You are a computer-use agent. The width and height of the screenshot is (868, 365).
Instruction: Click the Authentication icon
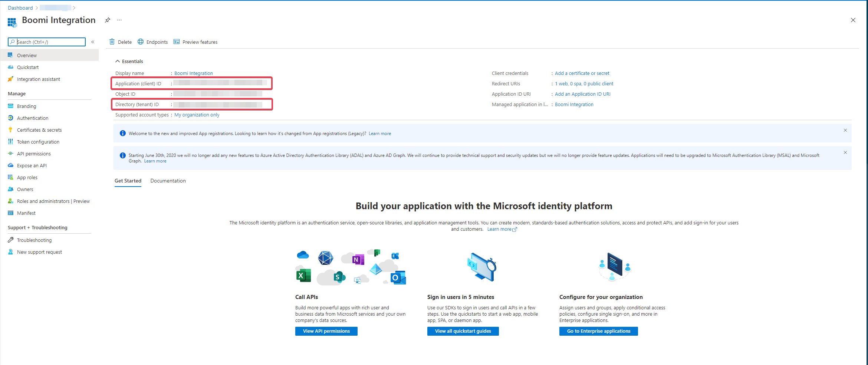pos(10,118)
